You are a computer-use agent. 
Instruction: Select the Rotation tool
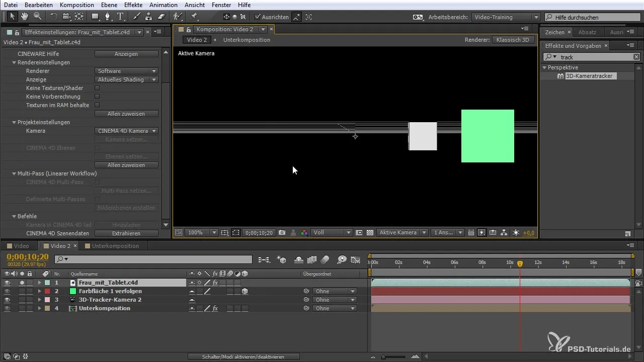pyautogui.click(x=53, y=17)
